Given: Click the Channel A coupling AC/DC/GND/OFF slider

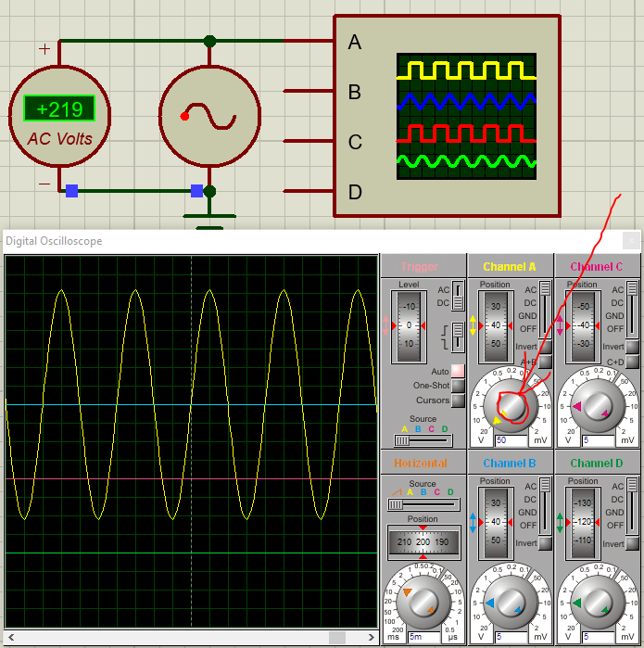Looking at the screenshot, I should tap(546, 310).
